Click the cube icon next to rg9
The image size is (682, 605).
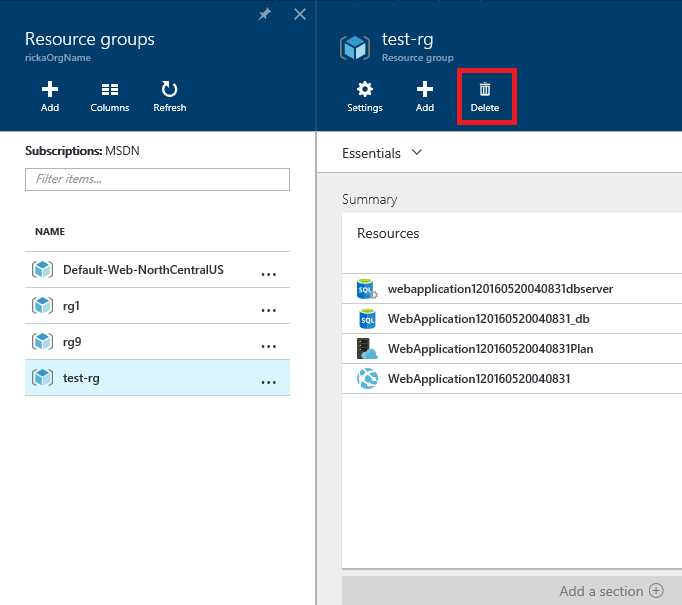(x=43, y=341)
